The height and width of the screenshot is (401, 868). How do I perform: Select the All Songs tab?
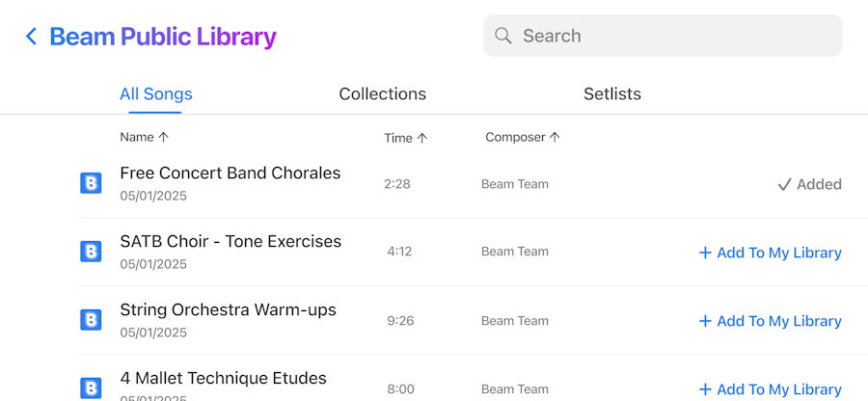click(155, 94)
